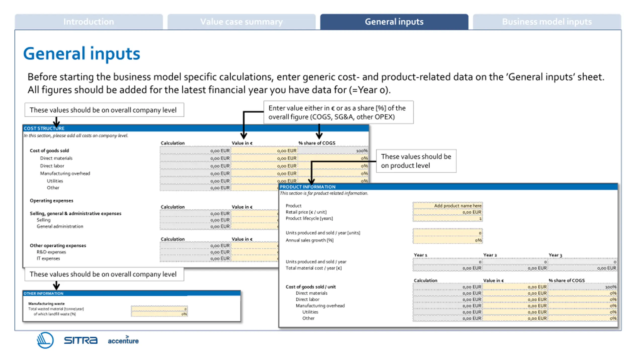Click the 'Year 3' column header
This screenshot has width=644, height=362.
(x=555, y=255)
